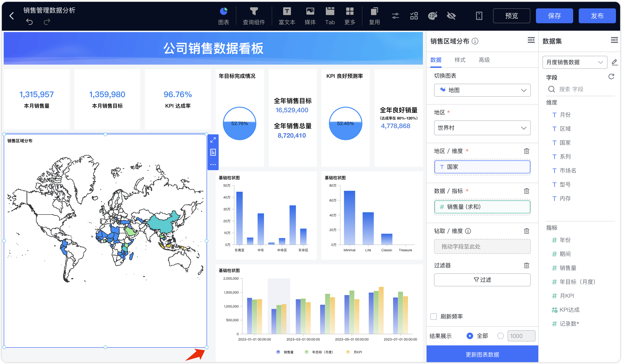
Task: Click the 拖动字段至此处 drop zone
Action: (x=482, y=246)
